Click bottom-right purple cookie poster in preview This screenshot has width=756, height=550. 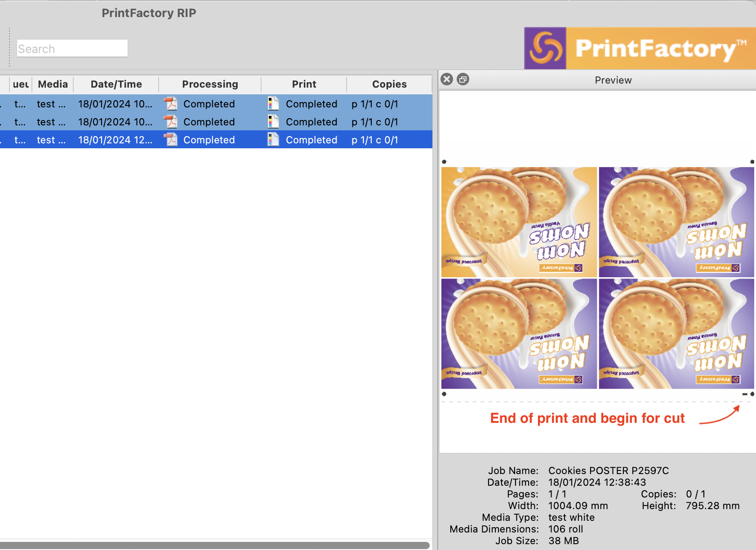676,333
